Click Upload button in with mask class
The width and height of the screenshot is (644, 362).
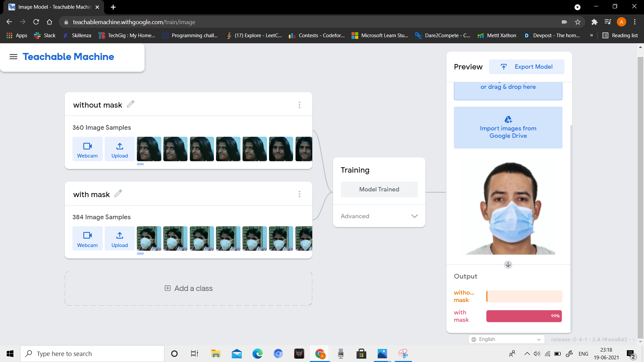point(120,239)
